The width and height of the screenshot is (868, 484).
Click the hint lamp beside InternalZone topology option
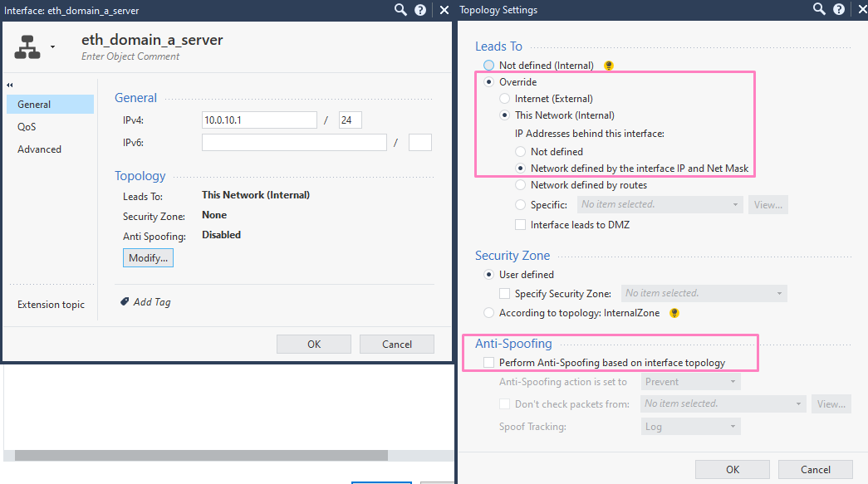coord(674,313)
